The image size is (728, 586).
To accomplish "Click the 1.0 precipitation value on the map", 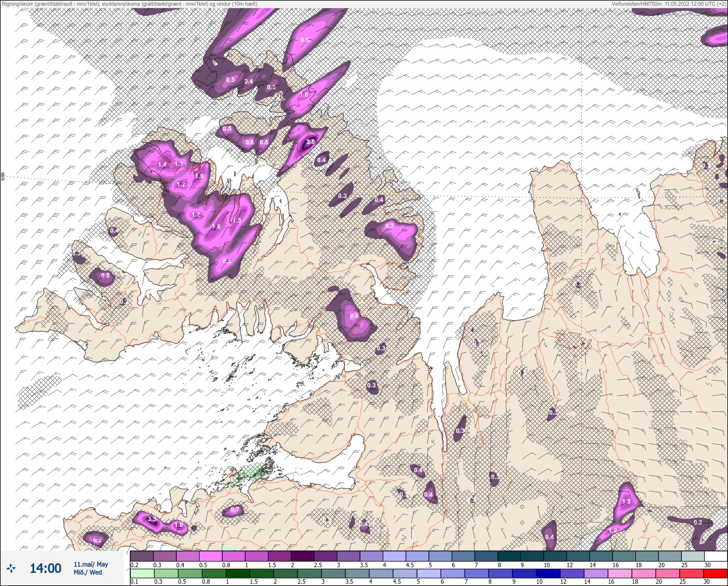I will click(x=304, y=95).
